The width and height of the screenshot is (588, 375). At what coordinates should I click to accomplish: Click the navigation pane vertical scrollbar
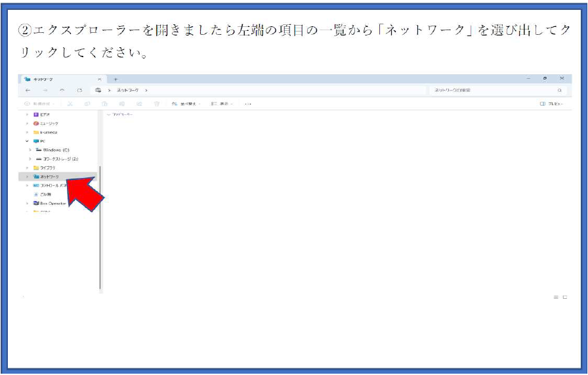(100, 227)
